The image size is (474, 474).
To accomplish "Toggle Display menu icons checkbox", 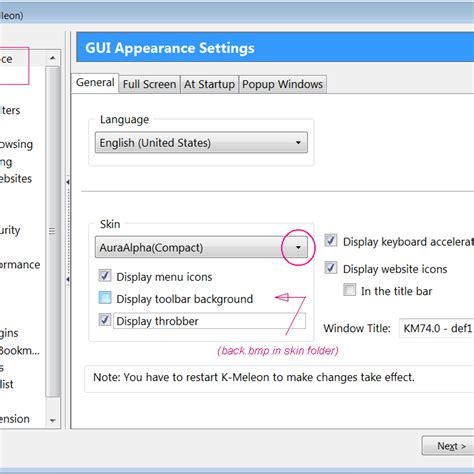I will click(105, 276).
